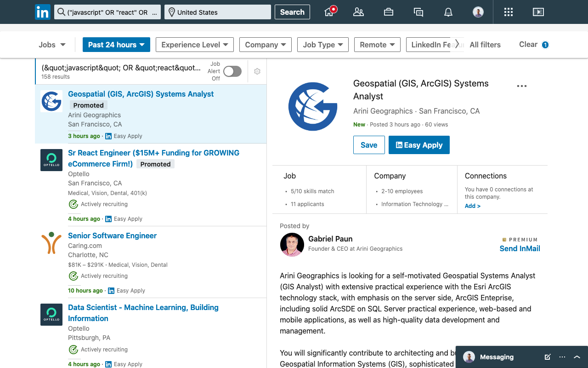Click Optello logo on Data Scientist listing
The width and height of the screenshot is (588, 368).
(x=51, y=315)
